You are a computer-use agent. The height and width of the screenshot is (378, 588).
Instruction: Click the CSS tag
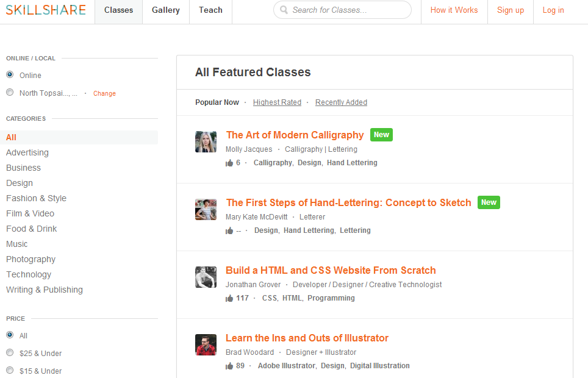pyautogui.click(x=269, y=298)
